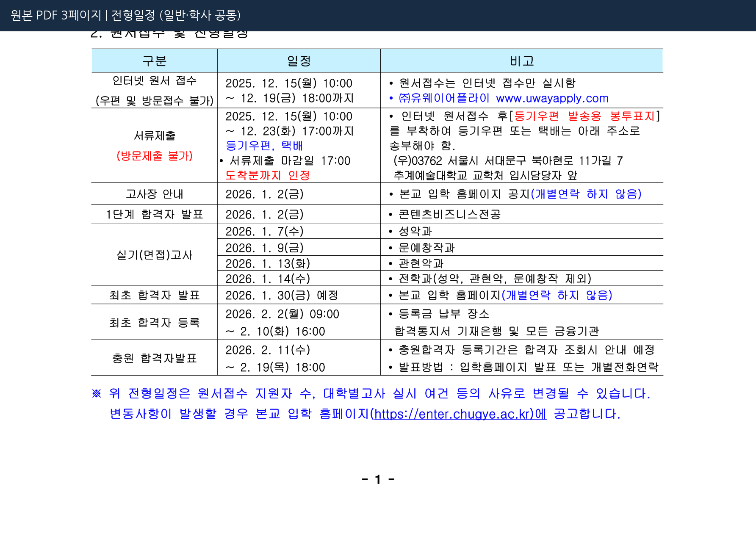The height and width of the screenshot is (539, 756).
Task: Click the '1단계 합격자 발표' row label
Action: tap(155, 214)
